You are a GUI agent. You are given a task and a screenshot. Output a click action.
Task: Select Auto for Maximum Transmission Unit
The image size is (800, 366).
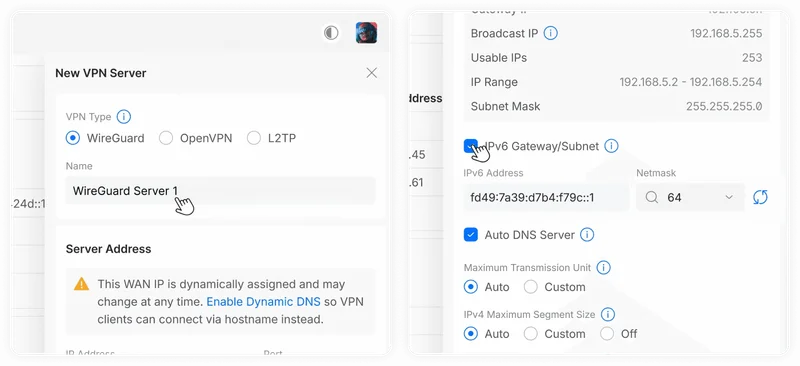tap(471, 287)
